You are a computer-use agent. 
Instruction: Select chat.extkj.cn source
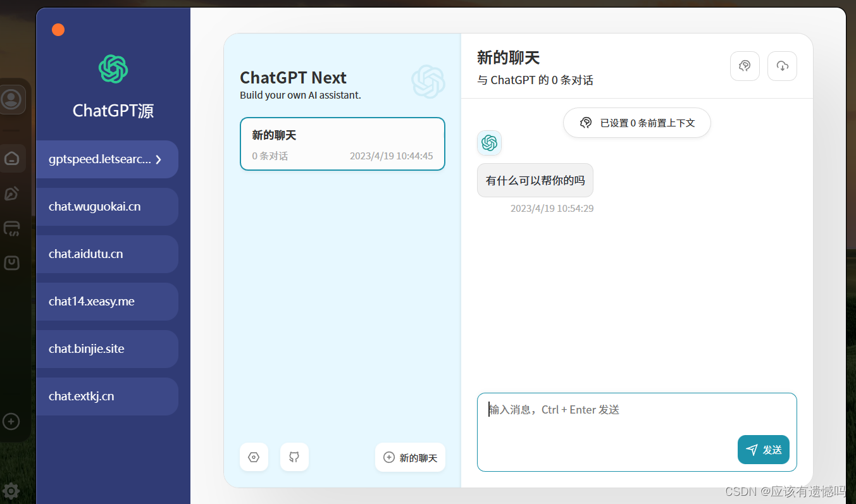coord(107,396)
